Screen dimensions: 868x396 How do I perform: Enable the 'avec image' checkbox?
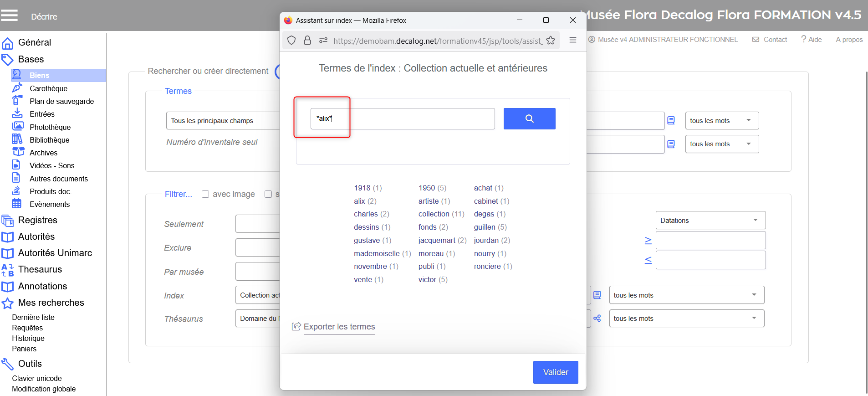tap(205, 194)
